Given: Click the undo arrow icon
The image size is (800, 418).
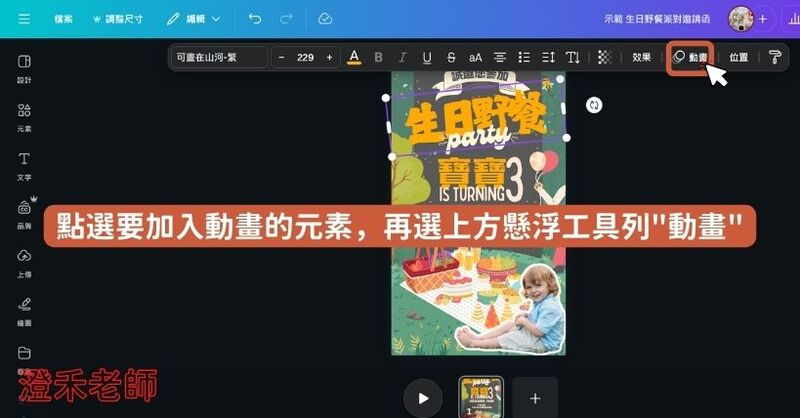Looking at the screenshot, I should (255, 18).
